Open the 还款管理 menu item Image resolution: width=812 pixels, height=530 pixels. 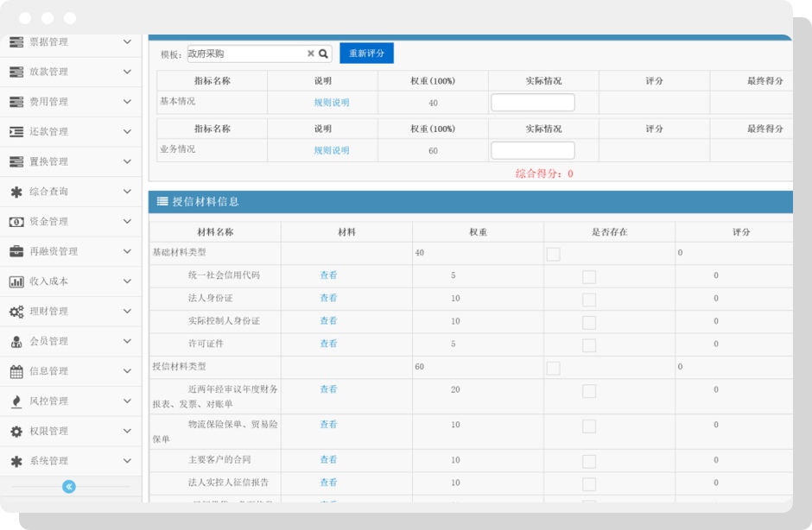pos(48,132)
